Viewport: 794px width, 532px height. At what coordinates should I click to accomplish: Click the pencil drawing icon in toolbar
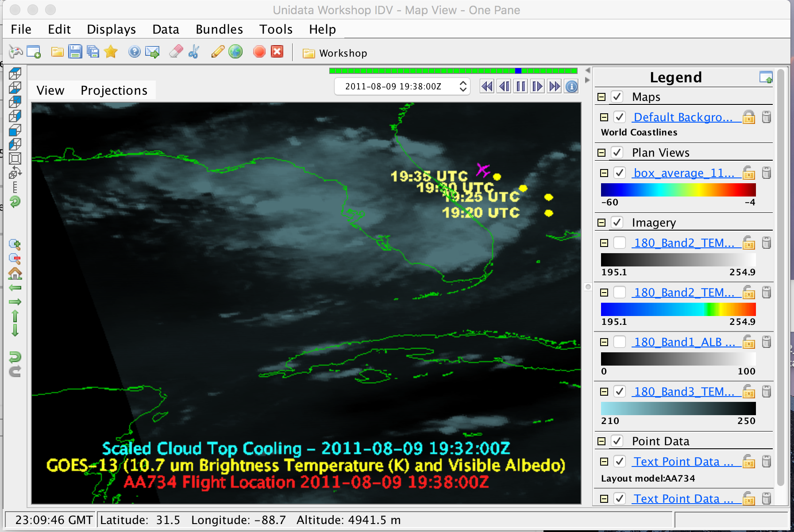(x=217, y=52)
